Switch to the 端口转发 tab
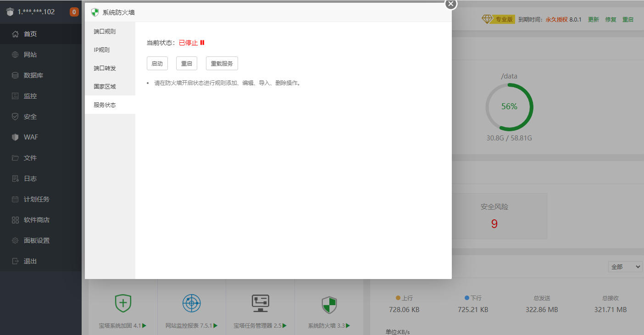The width and height of the screenshot is (644, 335). click(110, 68)
